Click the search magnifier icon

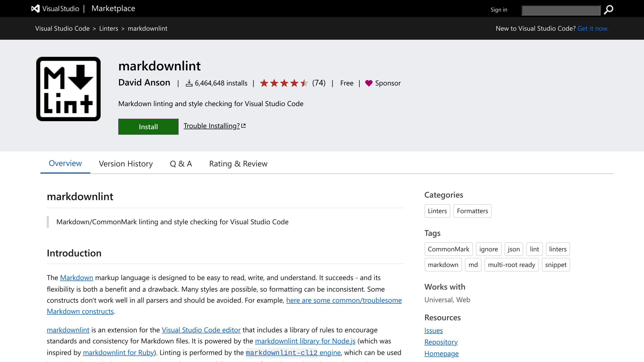(x=609, y=10)
